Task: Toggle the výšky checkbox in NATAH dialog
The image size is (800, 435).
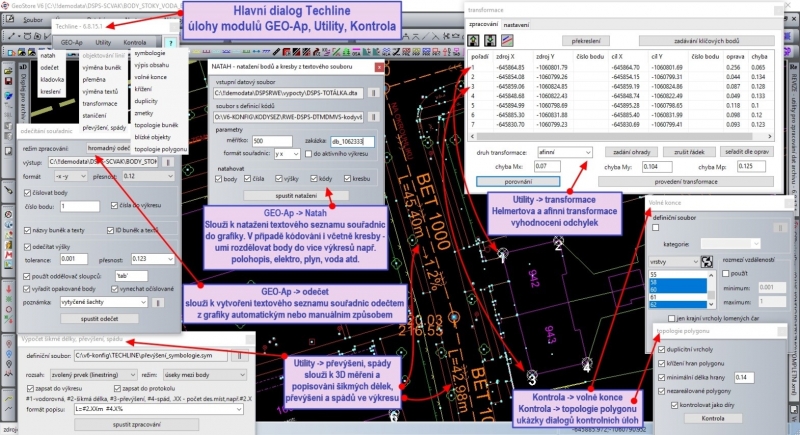Action: pos(279,179)
